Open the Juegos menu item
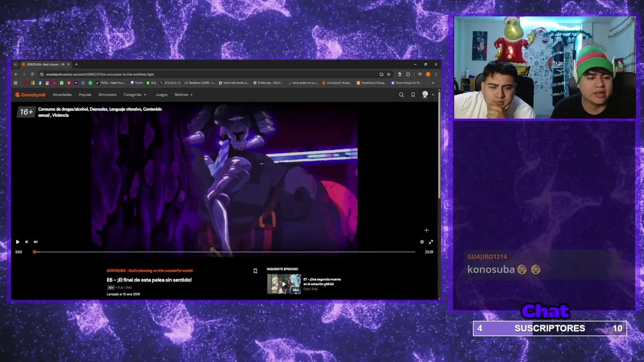 click(162, 95)
